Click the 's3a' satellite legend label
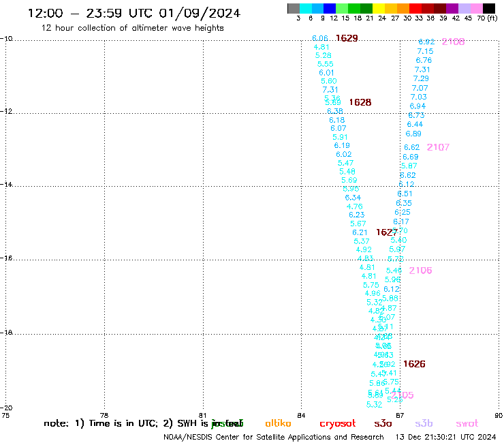The image size is (504, 443). pyautogui.click(x=383, y=423)
